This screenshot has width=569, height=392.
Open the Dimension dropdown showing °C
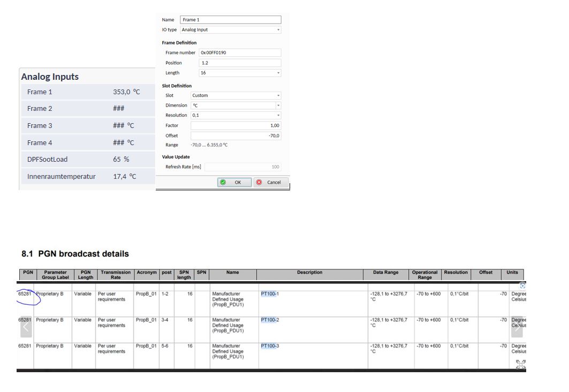(x=236, y=105)
